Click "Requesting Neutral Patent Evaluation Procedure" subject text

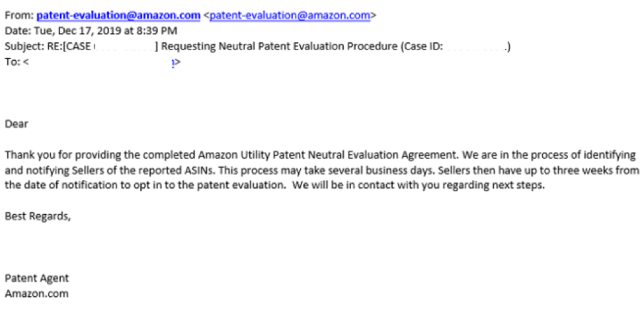(x=278, y=47)
